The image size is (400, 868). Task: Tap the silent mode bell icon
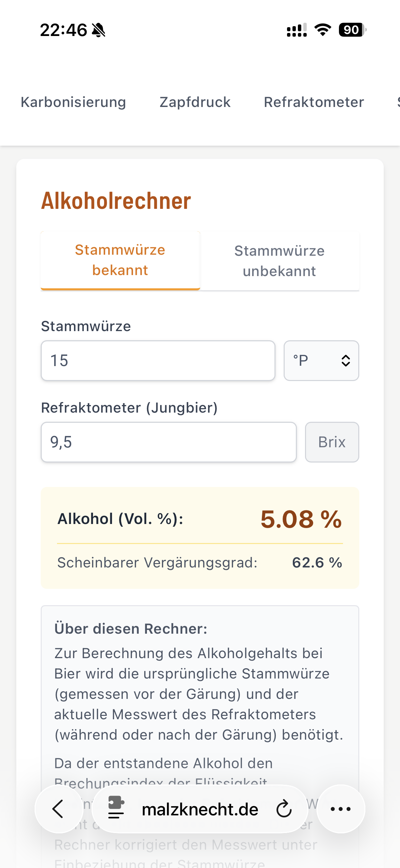click(99, 30)
